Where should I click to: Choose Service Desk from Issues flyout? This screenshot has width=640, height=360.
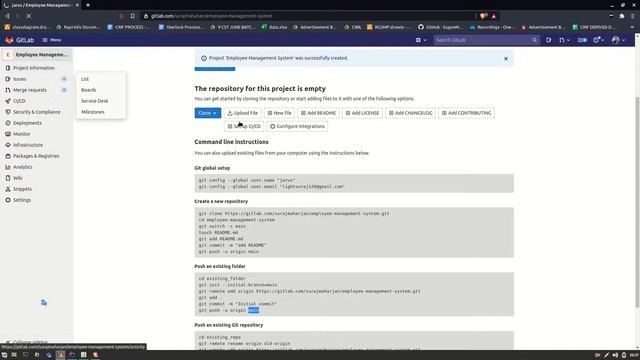[95, 101]
